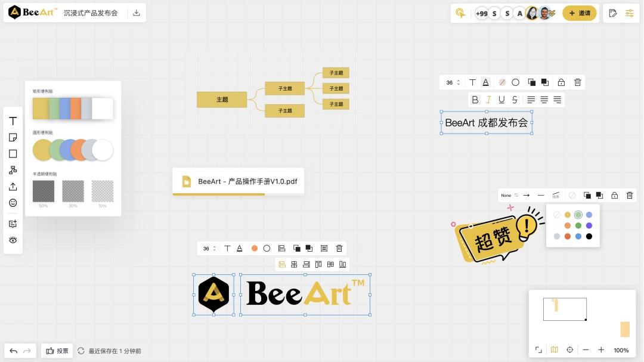Start a vote with the 投票 button
The image size is (644, 362).
(57, 351)
